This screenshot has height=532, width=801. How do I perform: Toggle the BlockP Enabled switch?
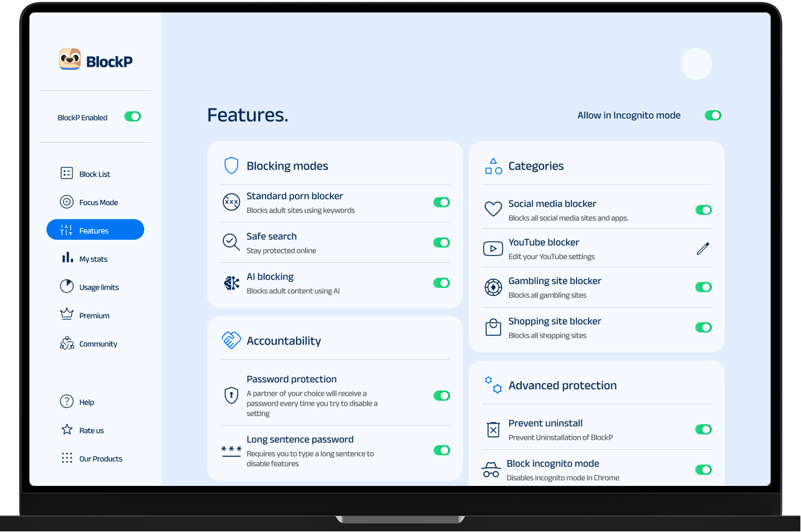(133, 116)
